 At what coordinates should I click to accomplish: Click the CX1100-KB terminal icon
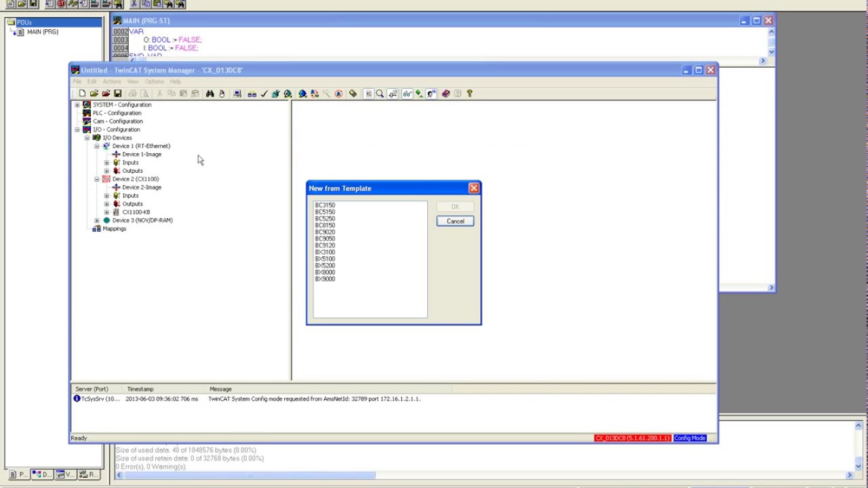click(116, 212)
